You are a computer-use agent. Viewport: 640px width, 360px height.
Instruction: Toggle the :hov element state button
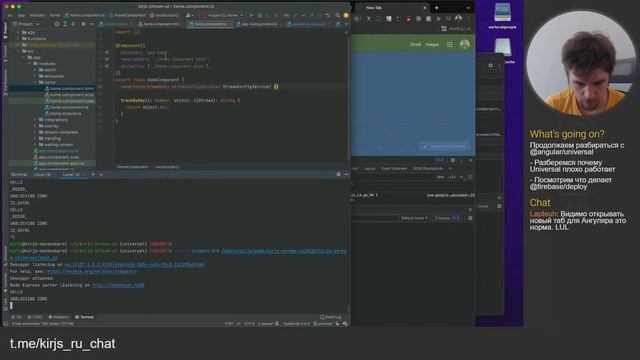tap(440, 177)
